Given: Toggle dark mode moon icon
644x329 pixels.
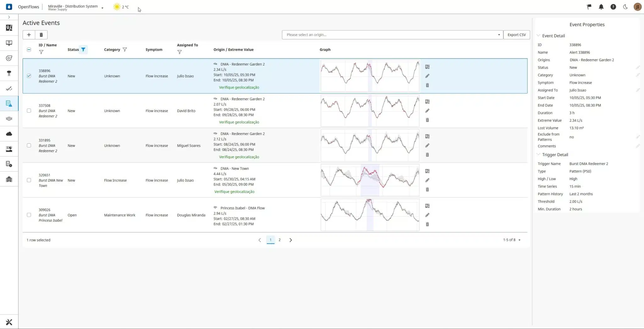Looking at the screenshot, I should 625,7.
